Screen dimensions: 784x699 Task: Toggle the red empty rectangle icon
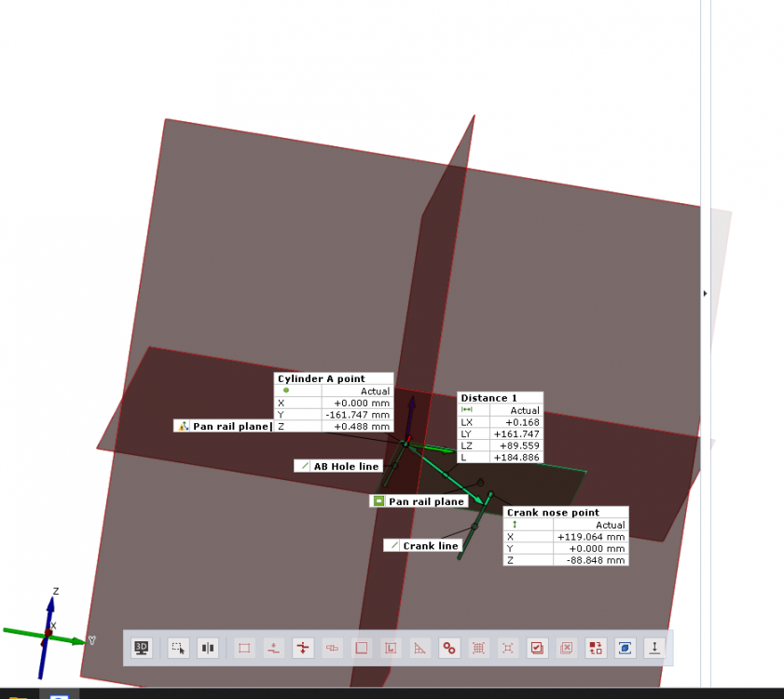point(244,648)
